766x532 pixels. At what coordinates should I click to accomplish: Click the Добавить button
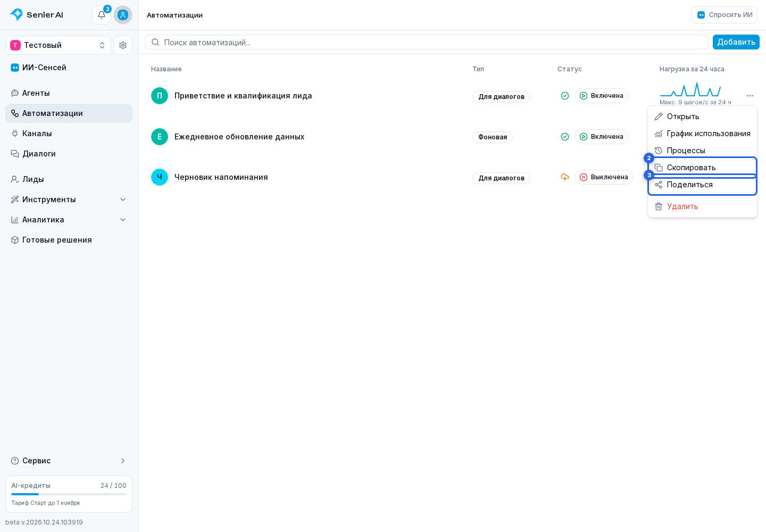(736, 42)
